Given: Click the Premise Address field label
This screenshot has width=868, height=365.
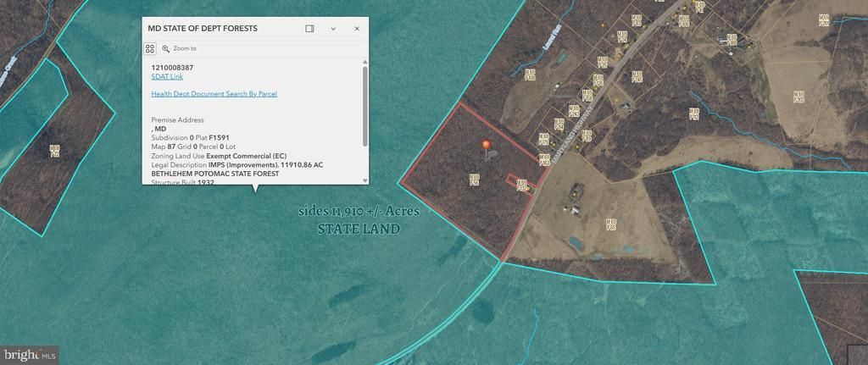Looking at the screenshot, I should click(177, 120).
